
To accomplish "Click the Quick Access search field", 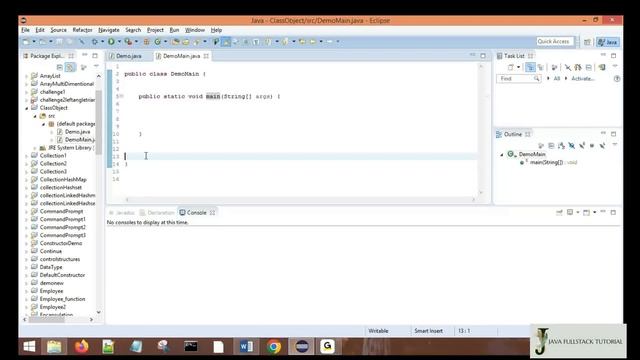I will (554, 42).
